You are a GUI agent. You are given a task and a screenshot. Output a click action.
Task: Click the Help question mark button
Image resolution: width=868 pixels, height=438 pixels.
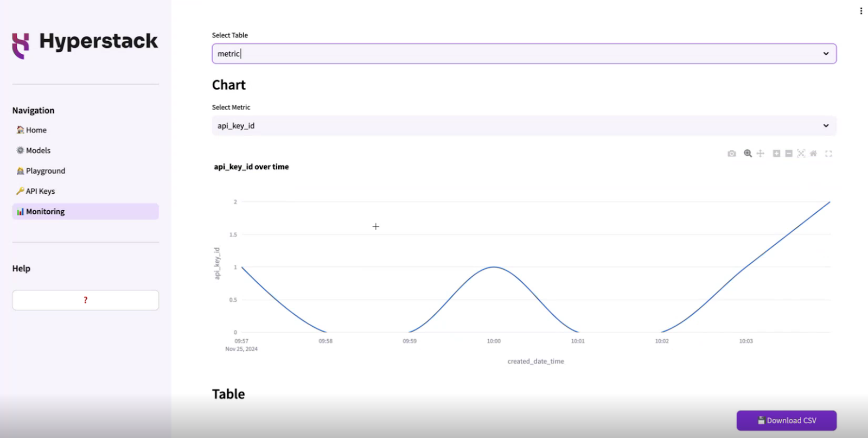tap(85, 299)
